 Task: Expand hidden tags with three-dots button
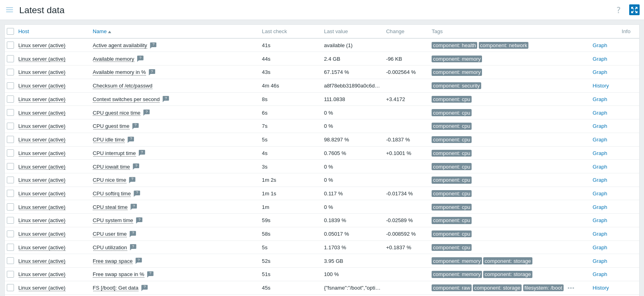571,288
